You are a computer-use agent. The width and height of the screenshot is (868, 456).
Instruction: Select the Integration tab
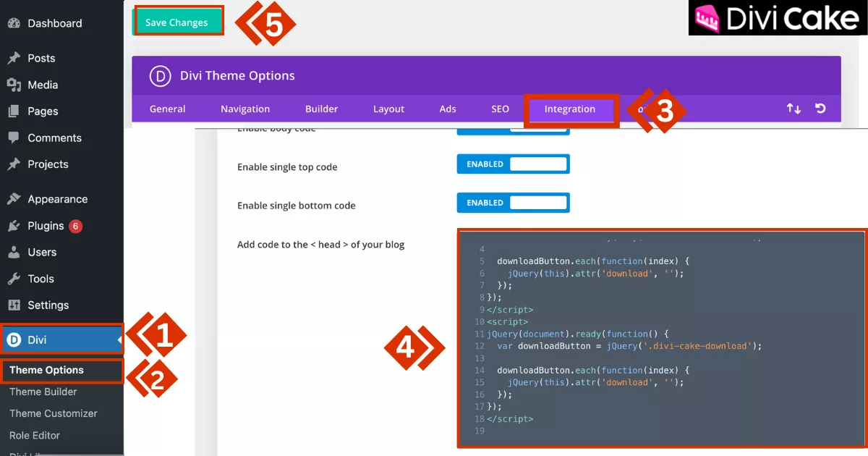(570, 109)
